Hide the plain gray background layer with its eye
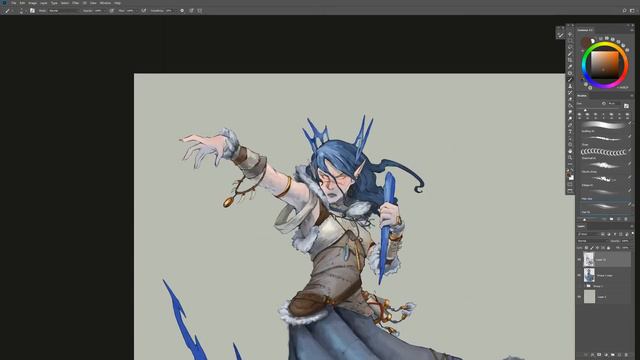This screenshot has width=640, height=360. [x=579, y=297]
